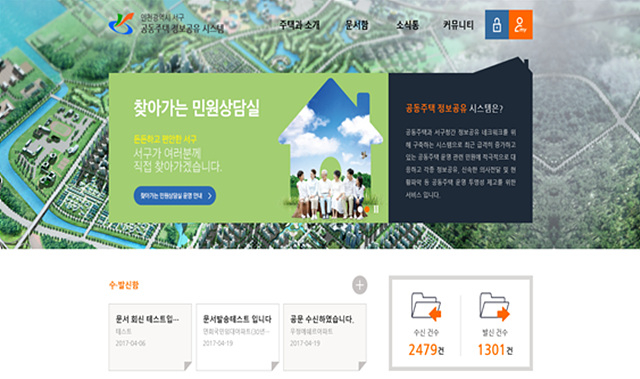Click the gray plus icon beside 수·발신함
This screenshot has height=379, width=640.
click(x=360, y=285)
